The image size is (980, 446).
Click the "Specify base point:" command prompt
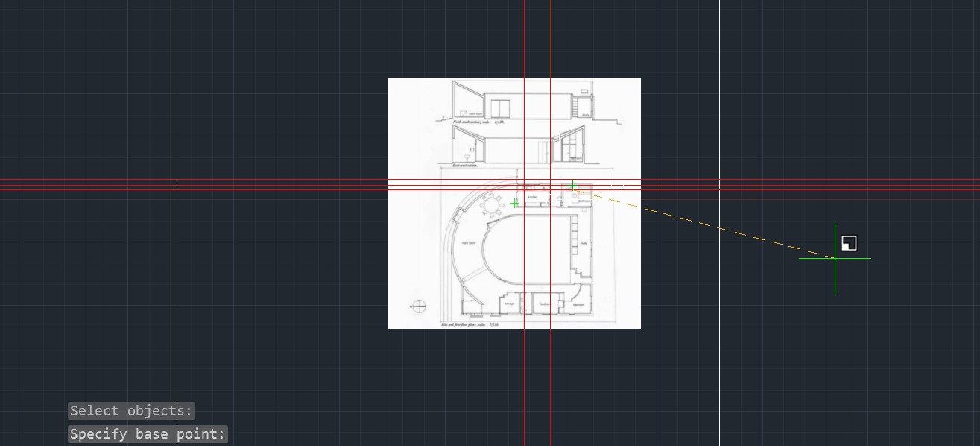[x=148, y=434]
